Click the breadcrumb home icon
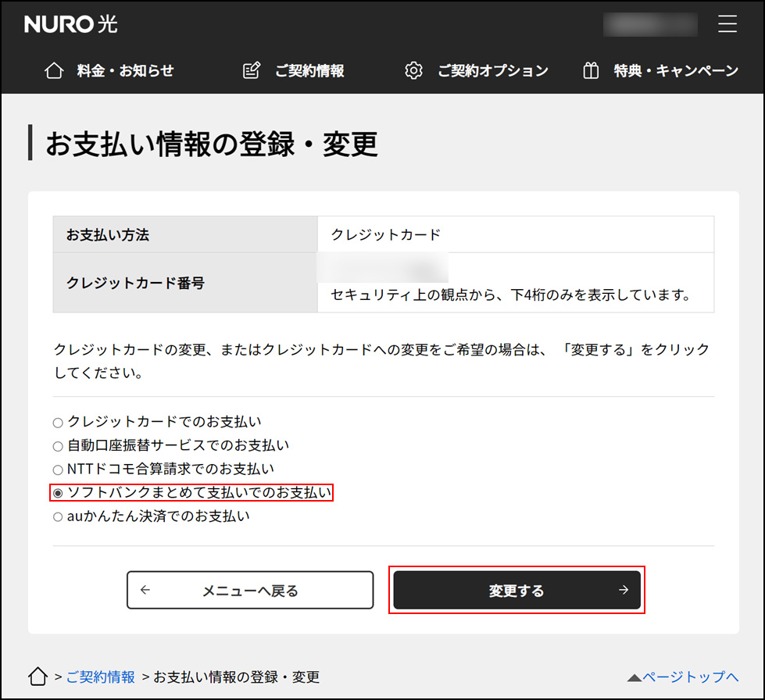 pos(38,677)
